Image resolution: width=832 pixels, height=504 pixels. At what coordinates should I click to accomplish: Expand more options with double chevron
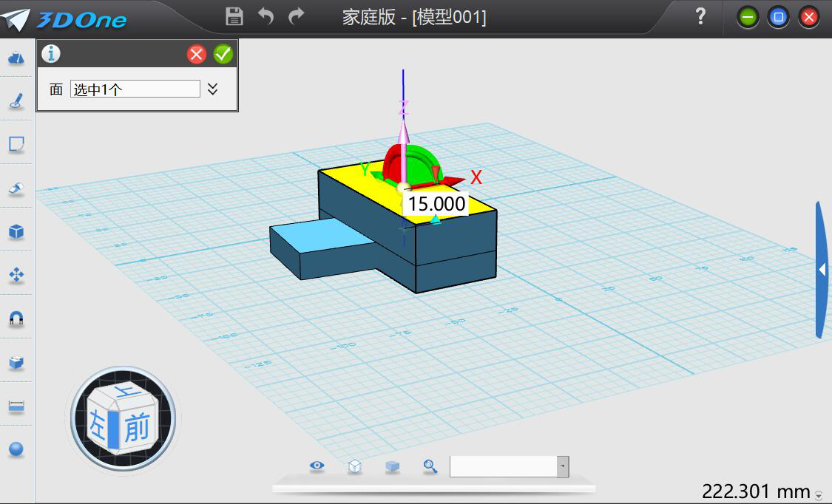[213, 89]
